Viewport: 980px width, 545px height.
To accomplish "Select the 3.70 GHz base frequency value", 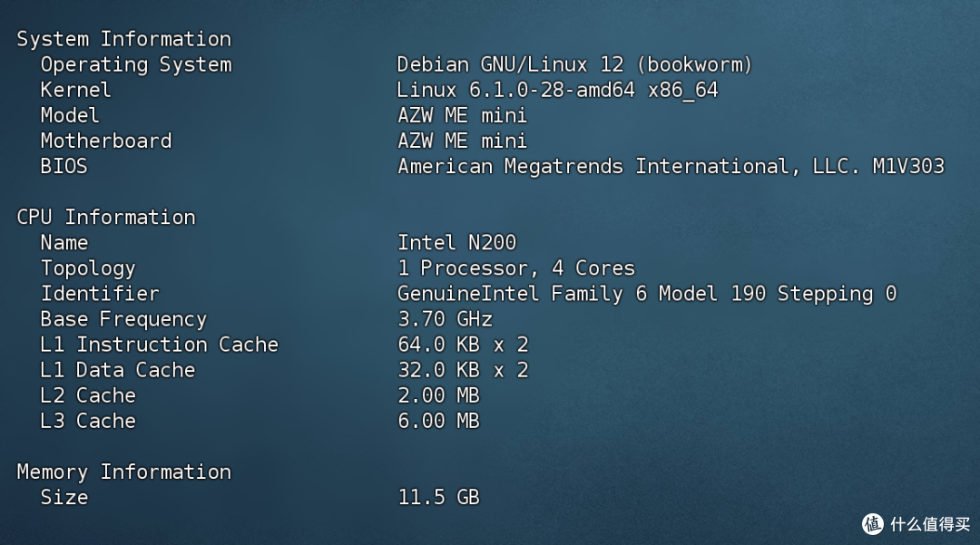I will coord(445,319).
